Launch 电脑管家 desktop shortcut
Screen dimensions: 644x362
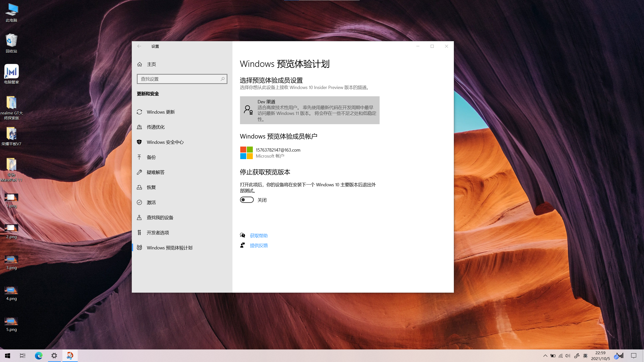[x=11, y=74]
